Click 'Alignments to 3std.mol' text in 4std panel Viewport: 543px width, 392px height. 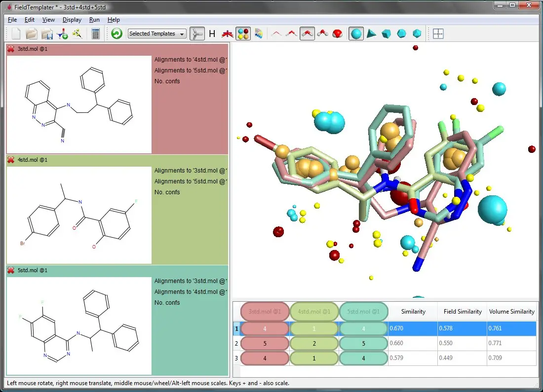pos(191,171)
